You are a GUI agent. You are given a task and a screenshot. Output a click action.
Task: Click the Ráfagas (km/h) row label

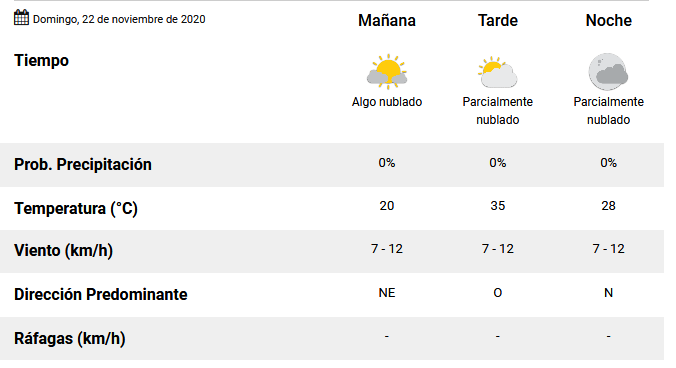(69, 339)
